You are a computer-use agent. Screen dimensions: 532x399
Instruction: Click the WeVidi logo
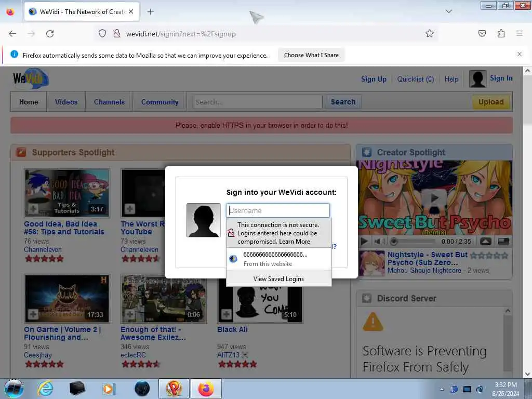click(x=31, y=78)
